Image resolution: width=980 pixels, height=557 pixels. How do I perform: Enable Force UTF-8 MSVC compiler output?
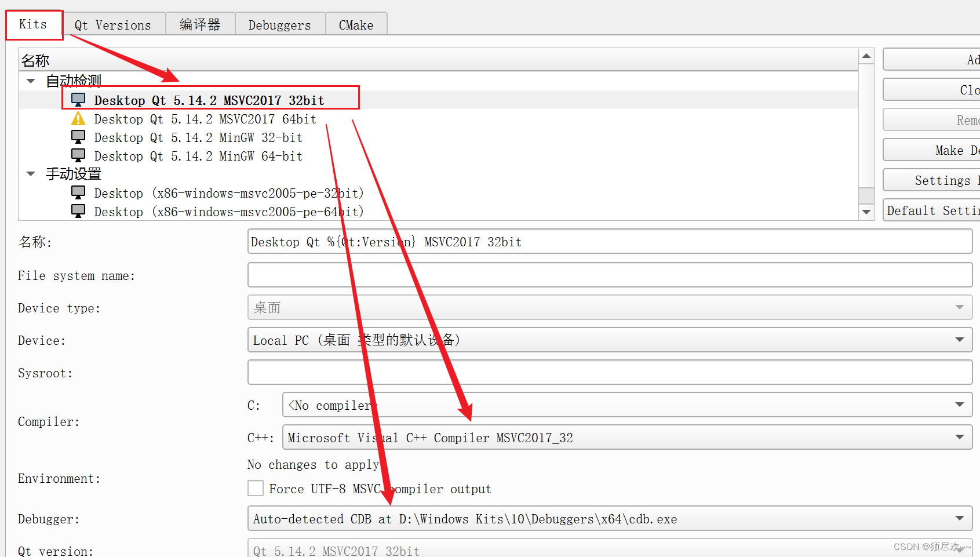point(256,489)
